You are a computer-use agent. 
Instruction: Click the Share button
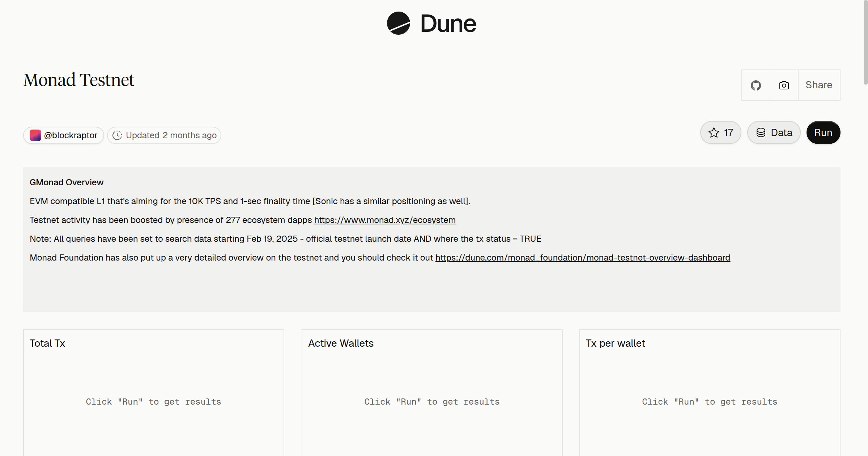[x=819, y=85]
